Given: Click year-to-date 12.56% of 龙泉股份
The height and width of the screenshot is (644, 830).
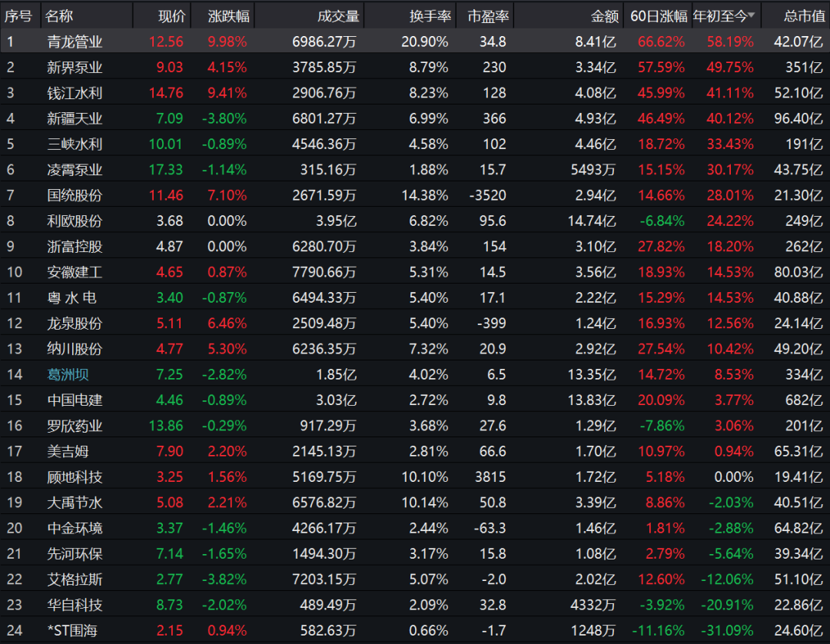Looking at the screenshot, I should 731,324.
